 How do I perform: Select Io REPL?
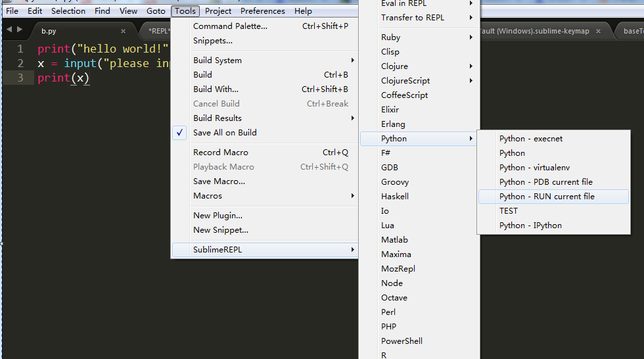pos(419,210)
